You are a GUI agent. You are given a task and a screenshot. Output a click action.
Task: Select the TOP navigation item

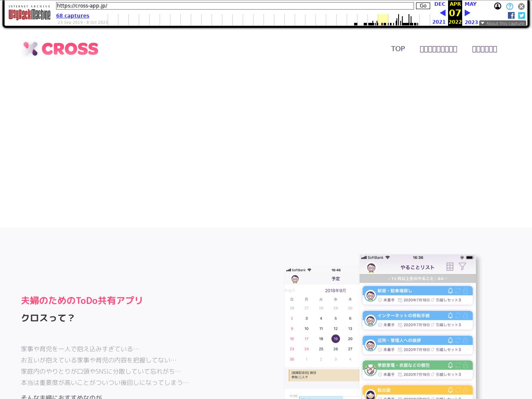point(398,49)
